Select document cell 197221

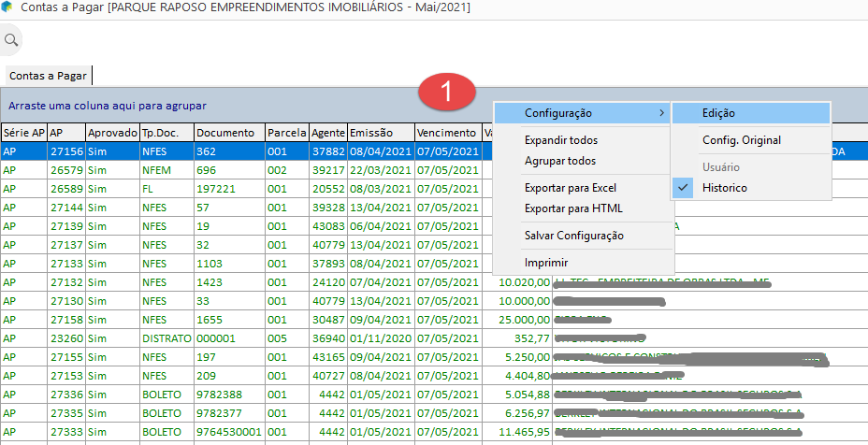point(230,189)
